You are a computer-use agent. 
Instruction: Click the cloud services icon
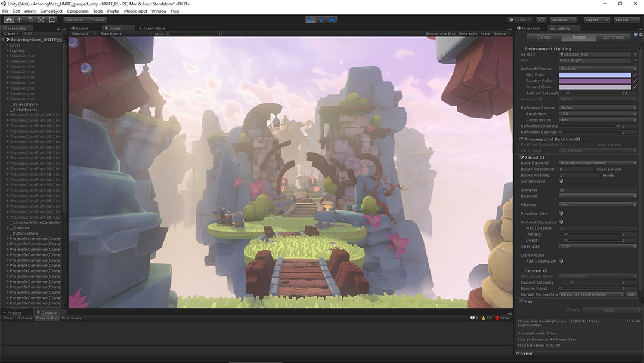[x=541, y=20]
